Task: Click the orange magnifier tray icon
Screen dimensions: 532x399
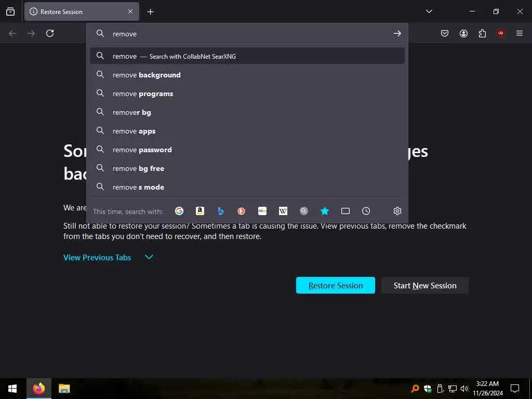Action: coord(415,389)
